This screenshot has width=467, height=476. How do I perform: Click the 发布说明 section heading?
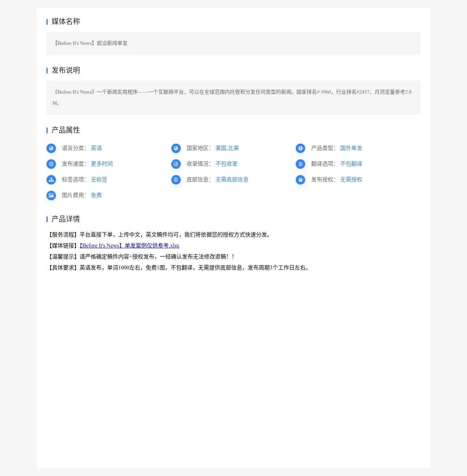pyautogui.click(x=66, y=70)
